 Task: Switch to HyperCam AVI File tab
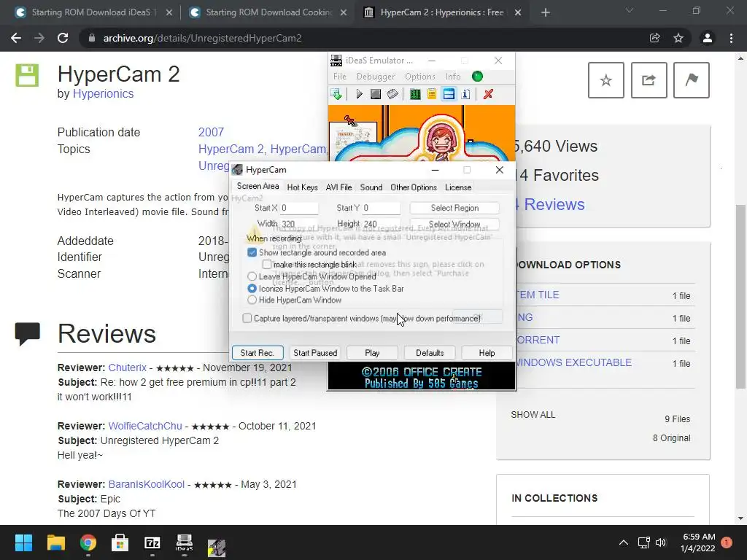338,187
